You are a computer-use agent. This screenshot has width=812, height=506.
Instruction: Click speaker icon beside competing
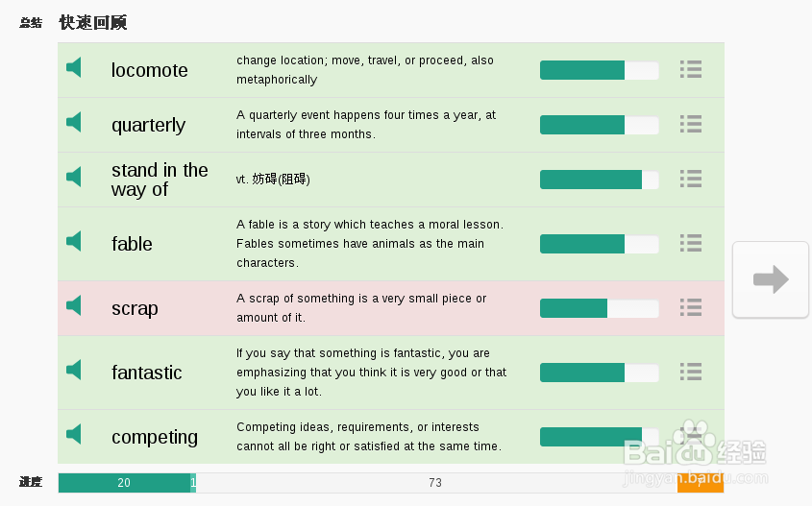pos(74,434)
